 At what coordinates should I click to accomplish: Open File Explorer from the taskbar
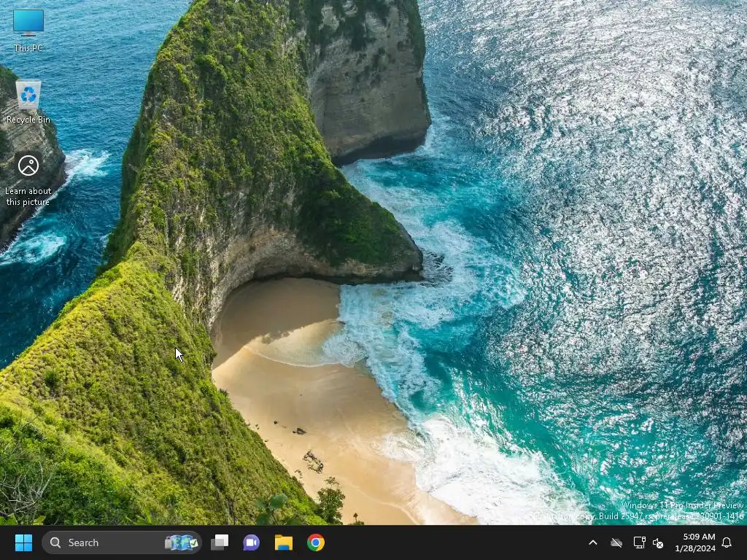[284, 542]
